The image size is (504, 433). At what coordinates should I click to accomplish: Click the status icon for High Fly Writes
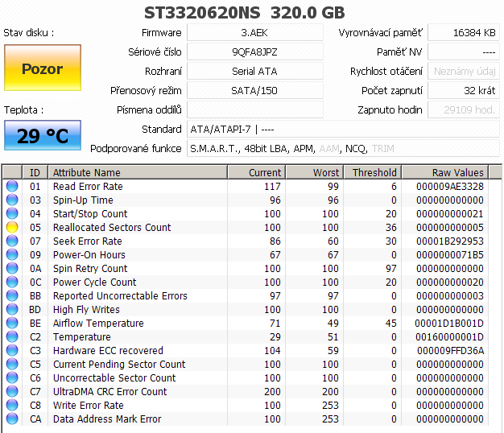click(12, 309)
